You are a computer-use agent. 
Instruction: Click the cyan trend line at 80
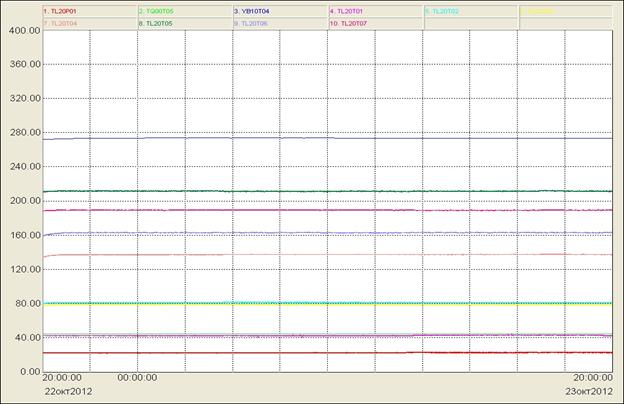point(328,303)
